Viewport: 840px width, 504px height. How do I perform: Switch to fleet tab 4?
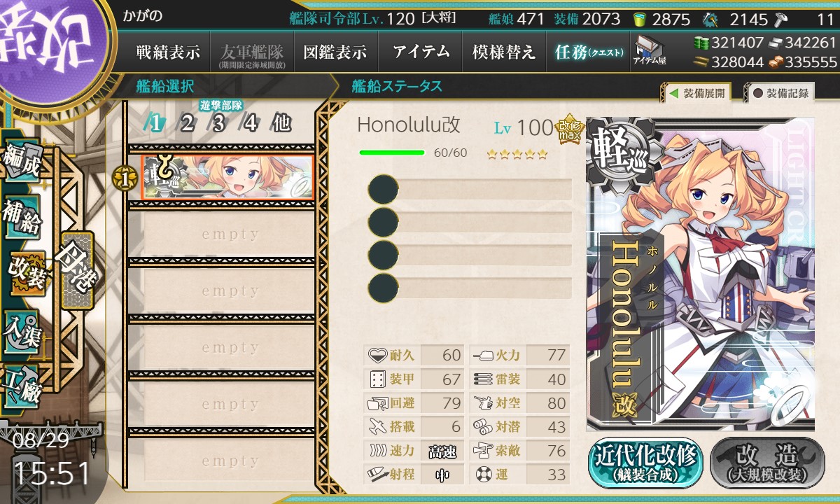pyautogui.click(x=251, y=124)
